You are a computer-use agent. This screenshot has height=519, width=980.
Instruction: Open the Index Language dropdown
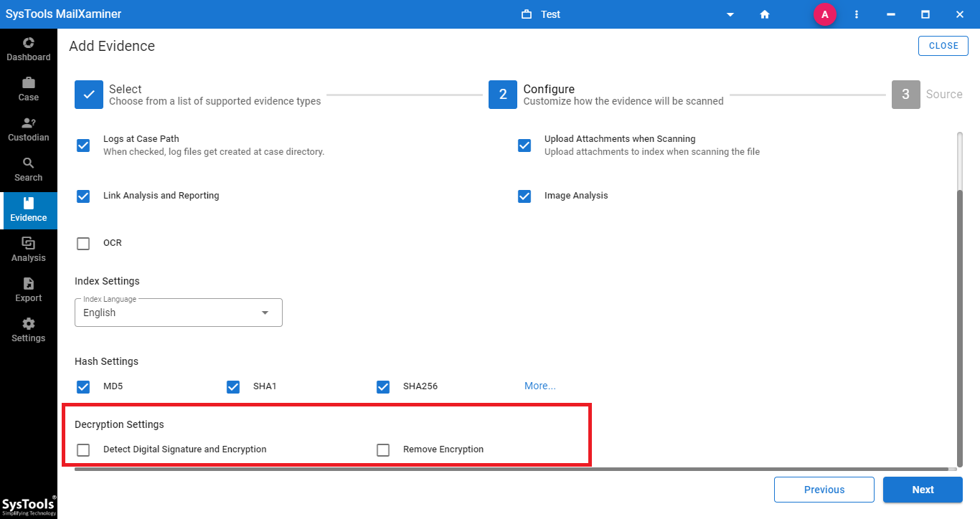tap(179, 313)
